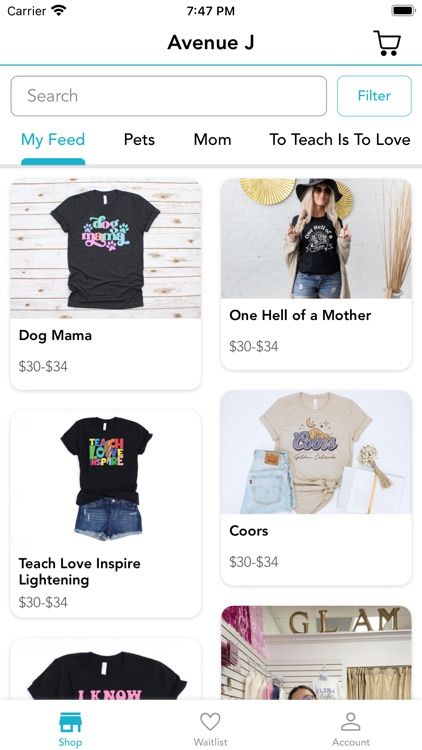Switch to the Mom tab
The image size is (422, 750).
(212, 140)
